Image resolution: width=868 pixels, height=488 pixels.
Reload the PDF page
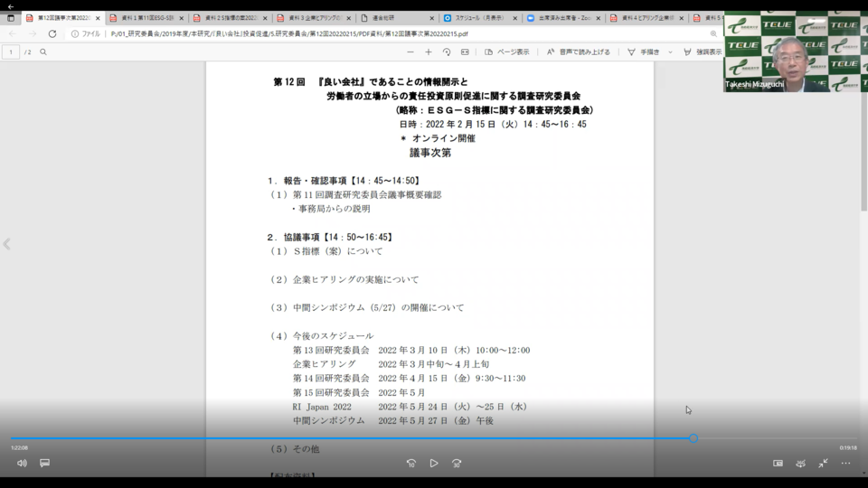coord(52,33)
